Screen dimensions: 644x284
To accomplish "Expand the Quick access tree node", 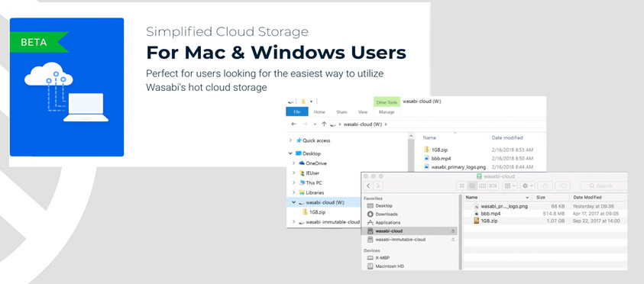I will coord(291,140).
